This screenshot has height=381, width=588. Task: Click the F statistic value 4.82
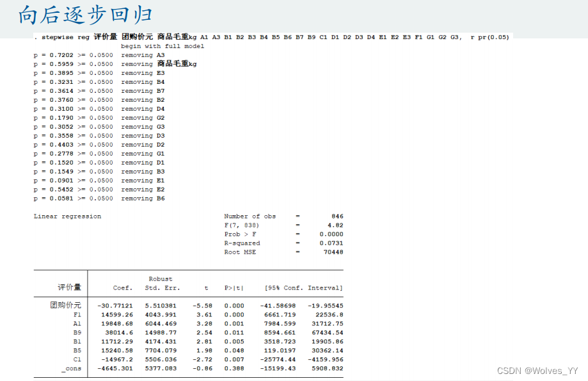(x=335, y=225)
